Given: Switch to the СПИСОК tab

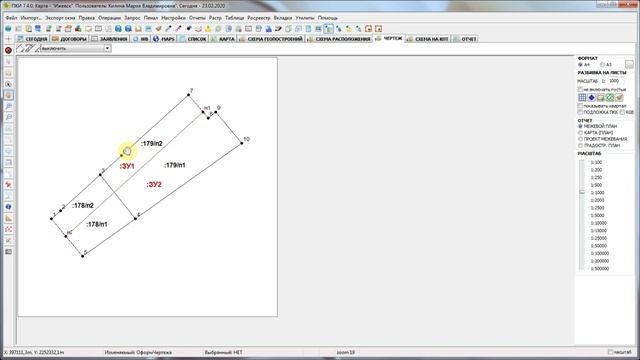Looking at the screenshot, I should [x=193, y=39].
